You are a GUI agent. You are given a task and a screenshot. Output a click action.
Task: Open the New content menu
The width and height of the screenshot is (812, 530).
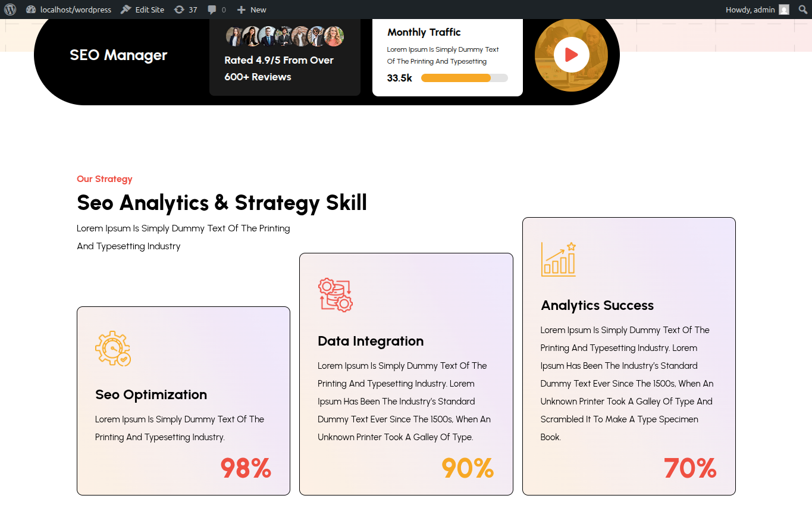tap(251, 10)
